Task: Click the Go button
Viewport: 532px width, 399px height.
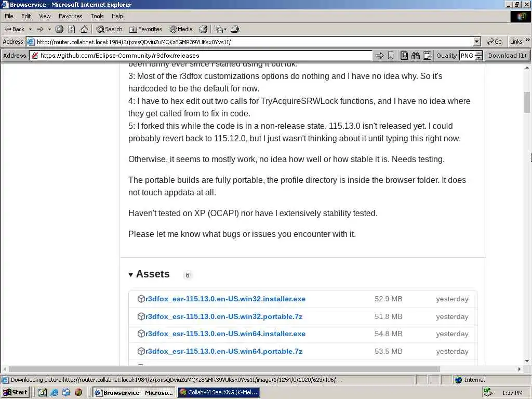Action: [495, 42]
